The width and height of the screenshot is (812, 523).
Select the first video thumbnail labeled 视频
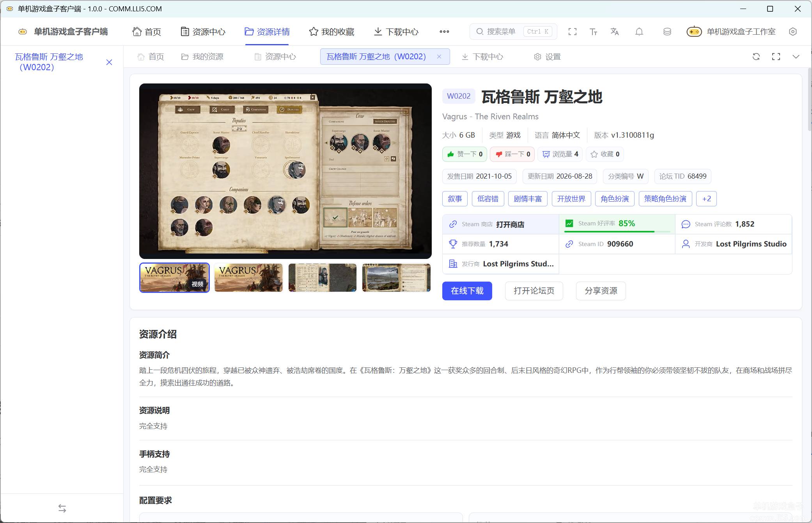click(x=174, y=277)
